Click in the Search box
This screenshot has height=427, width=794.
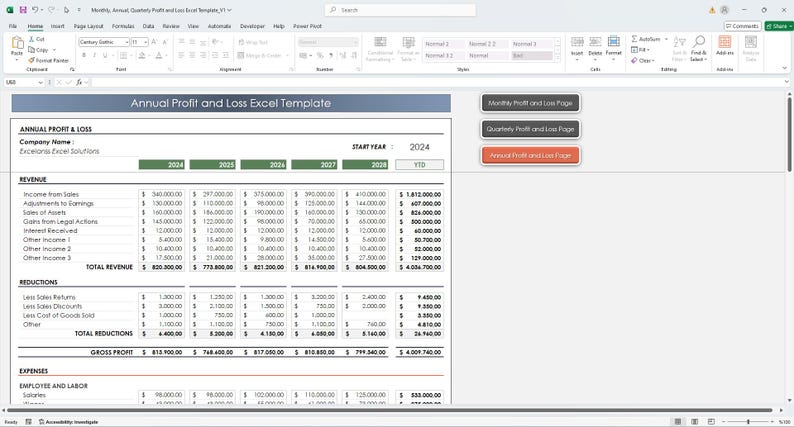(x=400, y=10)
